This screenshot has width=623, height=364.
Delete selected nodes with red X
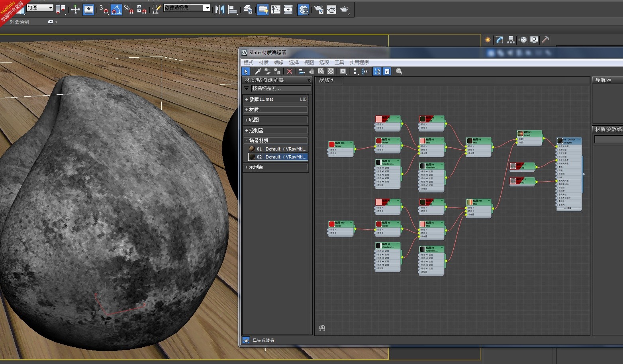coord(290,71)
